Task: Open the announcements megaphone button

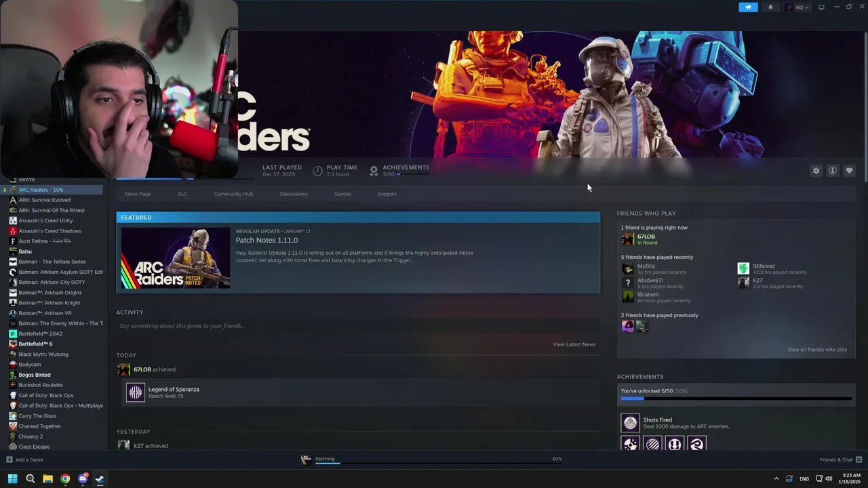Action: 748,7
